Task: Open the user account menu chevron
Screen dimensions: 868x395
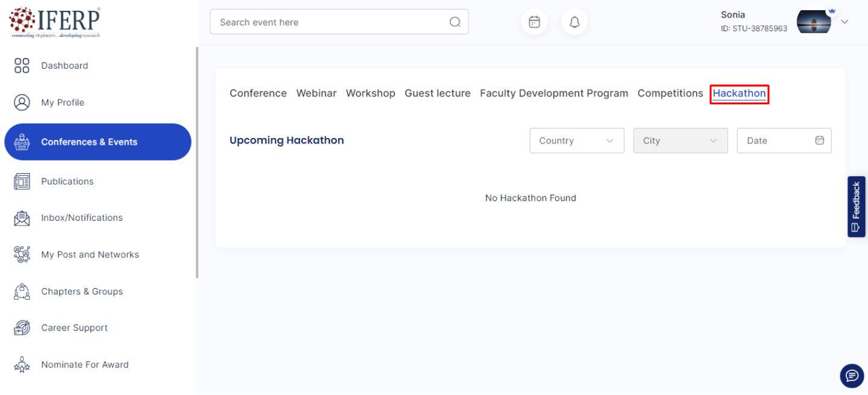Action: (844, 22)
